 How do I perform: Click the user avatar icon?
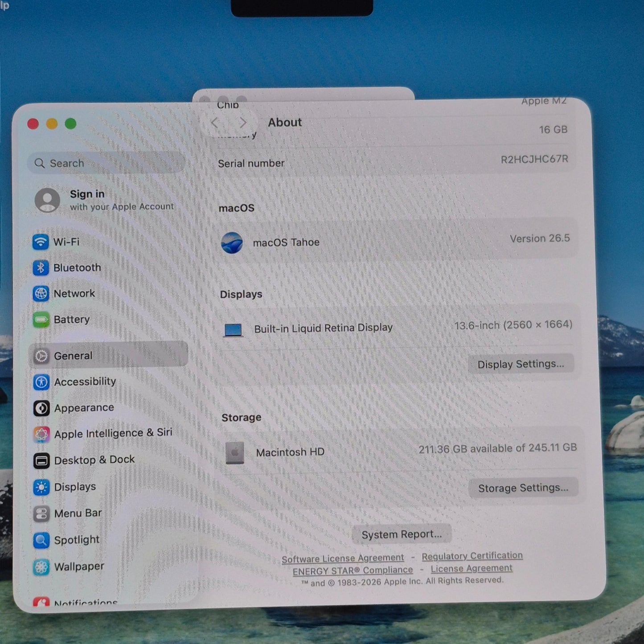pos(48,200)
